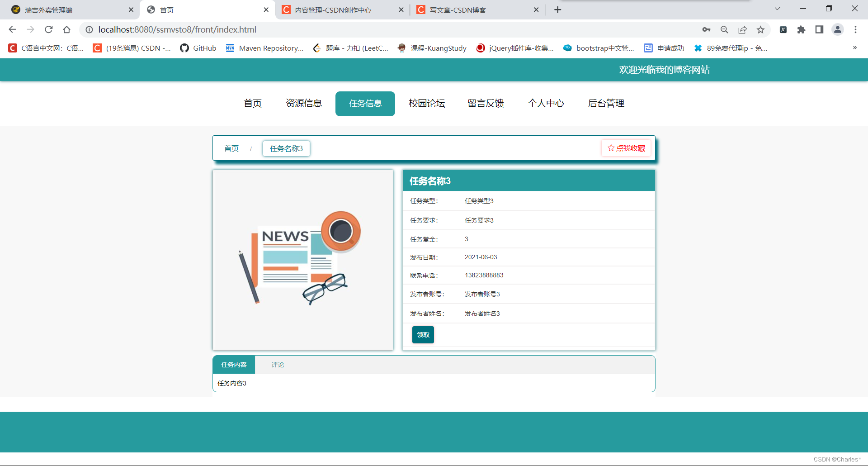Open a new tab with plus button
Image resolution: width=868 pixels, height=466 pixels.
click(x=557, y=10)
